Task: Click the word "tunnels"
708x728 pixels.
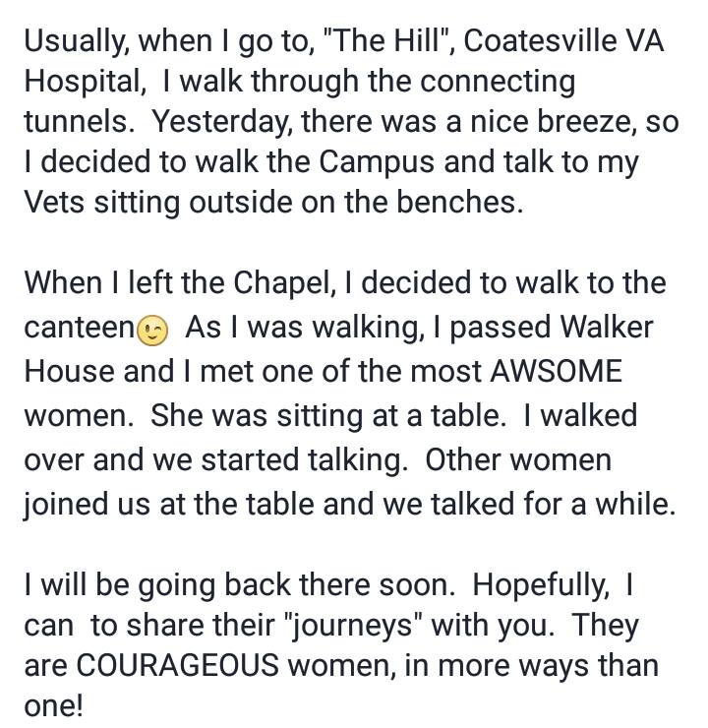Action: click(77, 122)
